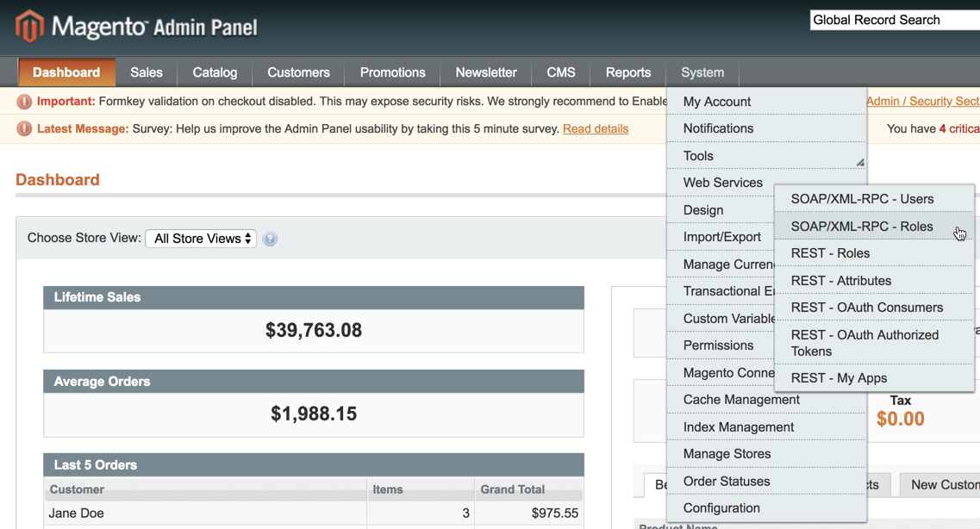Focus the Global Record Search field
Image resolution: width=980 pixels, height=529 pixels.
pos(895,20)
